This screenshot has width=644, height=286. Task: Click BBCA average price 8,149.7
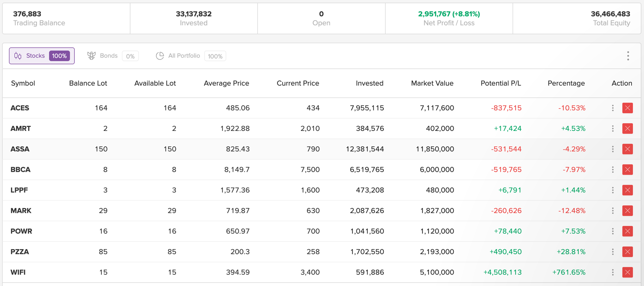[x=237, y=170]
